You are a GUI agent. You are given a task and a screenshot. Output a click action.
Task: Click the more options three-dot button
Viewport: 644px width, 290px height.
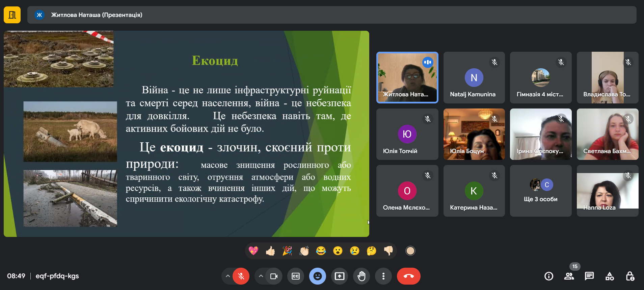pyautogui.click(x=383, y=276)
